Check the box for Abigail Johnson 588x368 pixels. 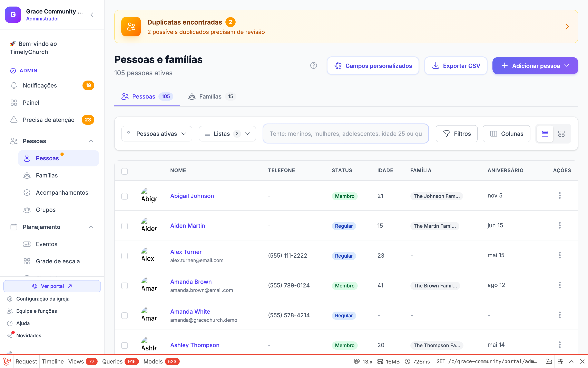[124, 196]
